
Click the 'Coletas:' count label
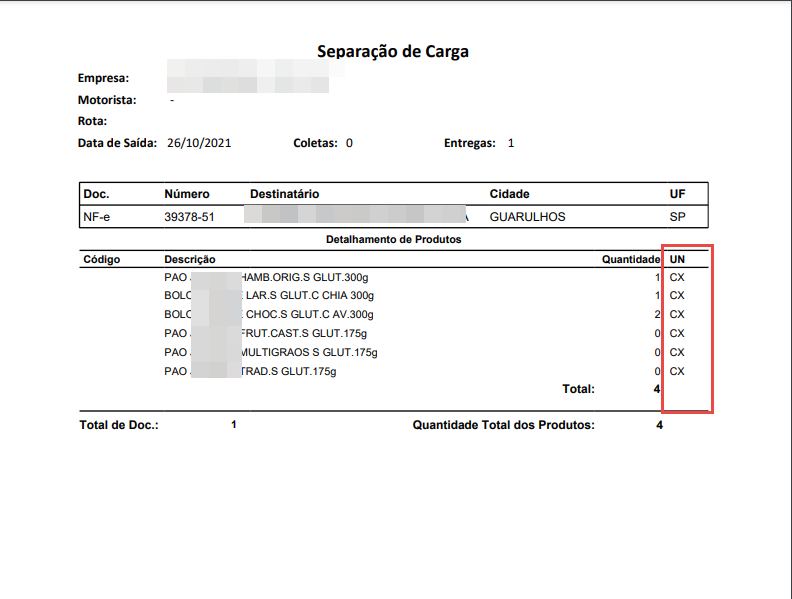pyautogui.click(x=315, y=143)
